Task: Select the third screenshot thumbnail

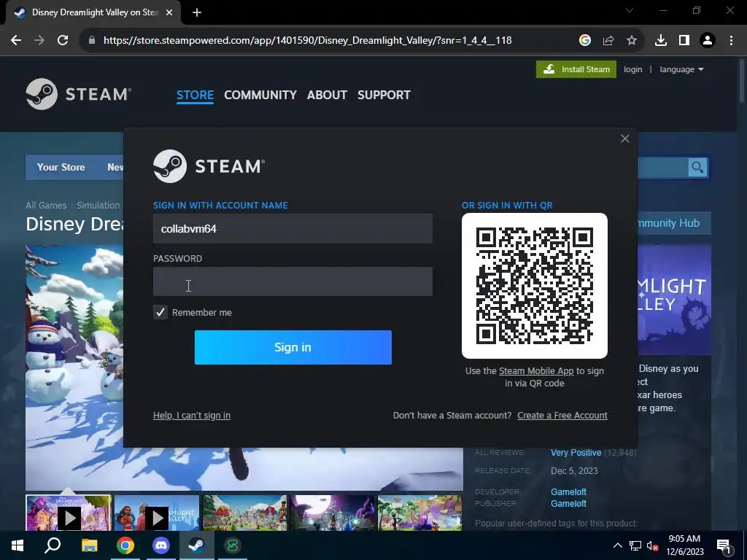Action: click(x=244, y=513)
